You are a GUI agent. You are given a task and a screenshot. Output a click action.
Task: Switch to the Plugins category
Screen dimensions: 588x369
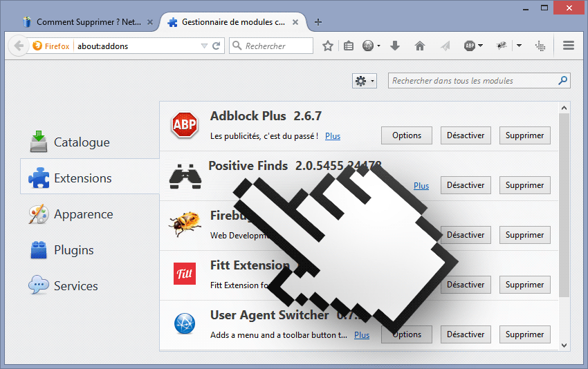pyautogui.click(x=62, y=250)
